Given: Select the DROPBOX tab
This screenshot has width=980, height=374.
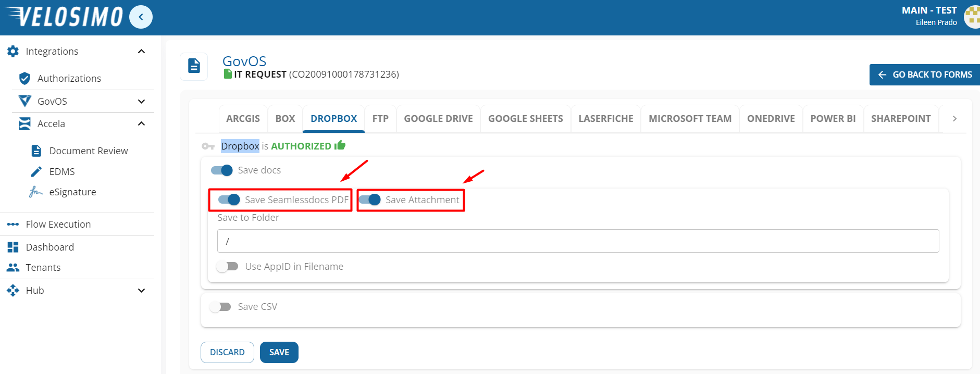Looking at the screenshot, I should 334,118.
